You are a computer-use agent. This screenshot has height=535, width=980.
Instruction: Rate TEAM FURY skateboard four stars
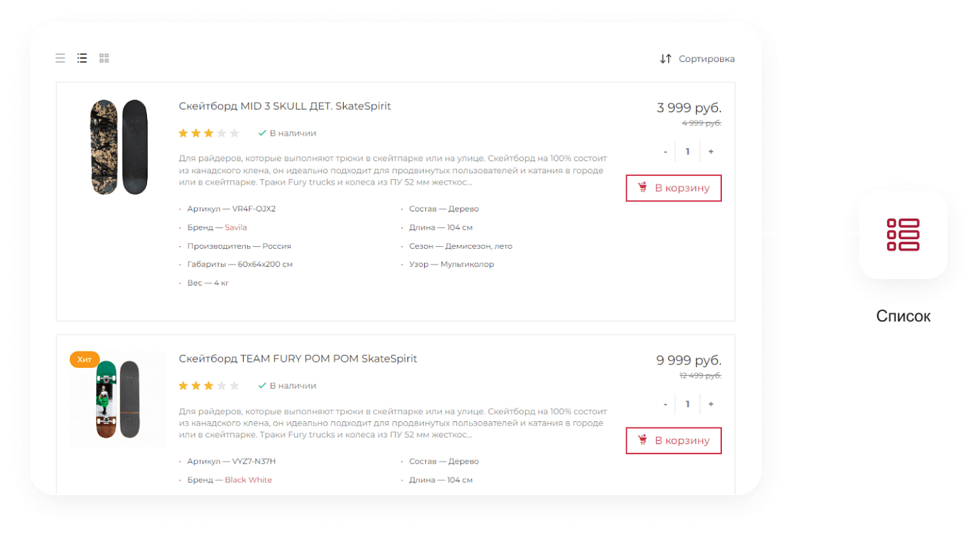(221, 385)
